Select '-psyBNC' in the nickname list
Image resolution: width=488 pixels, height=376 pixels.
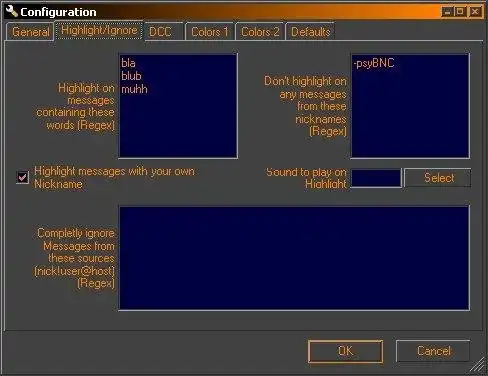(374, 63)
